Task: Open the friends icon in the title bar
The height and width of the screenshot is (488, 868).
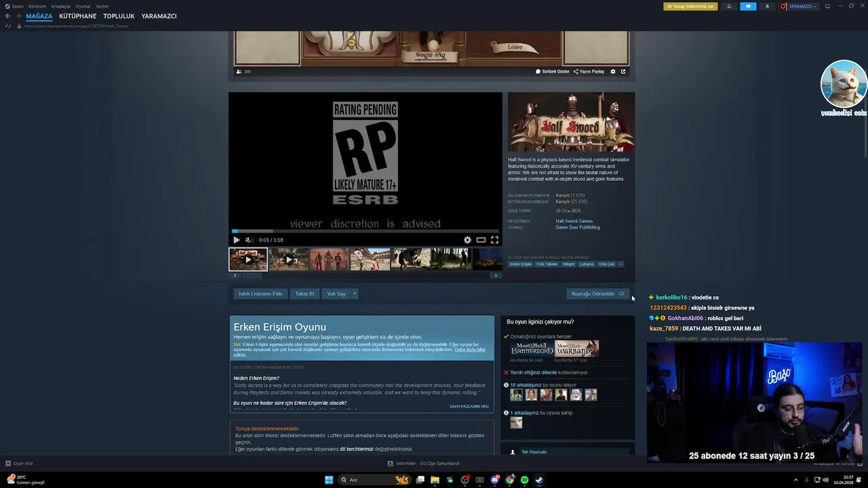Action: tap(729, 6)
